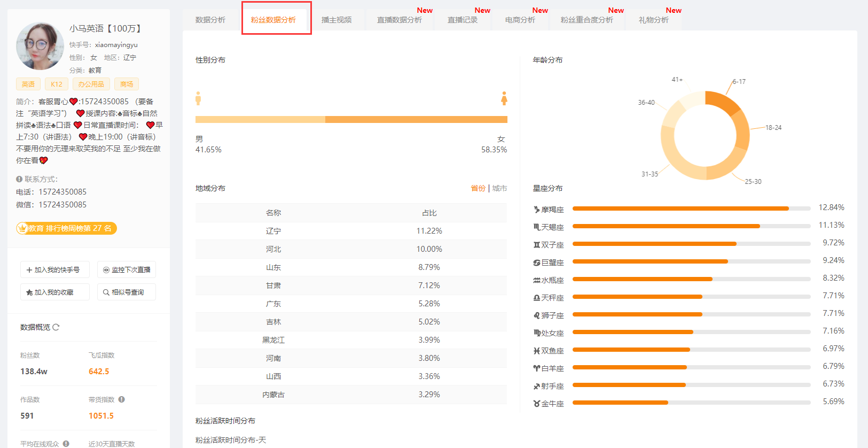Click the 英语 tag
The image size is (868, 448).
28,84
